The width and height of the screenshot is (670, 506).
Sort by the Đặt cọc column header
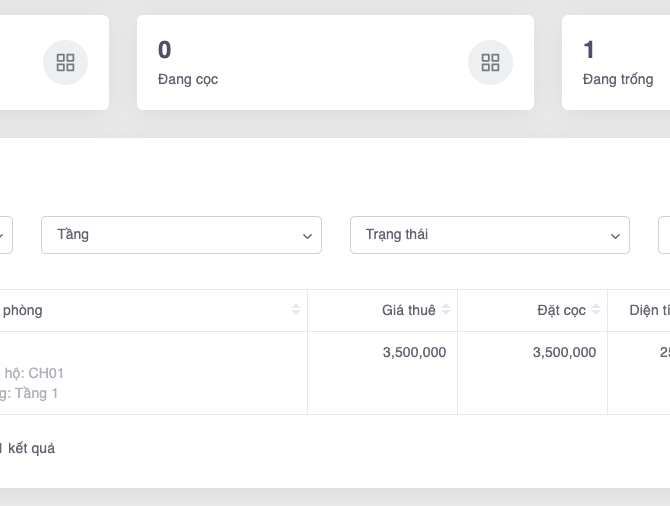click(x=561, y=310)
